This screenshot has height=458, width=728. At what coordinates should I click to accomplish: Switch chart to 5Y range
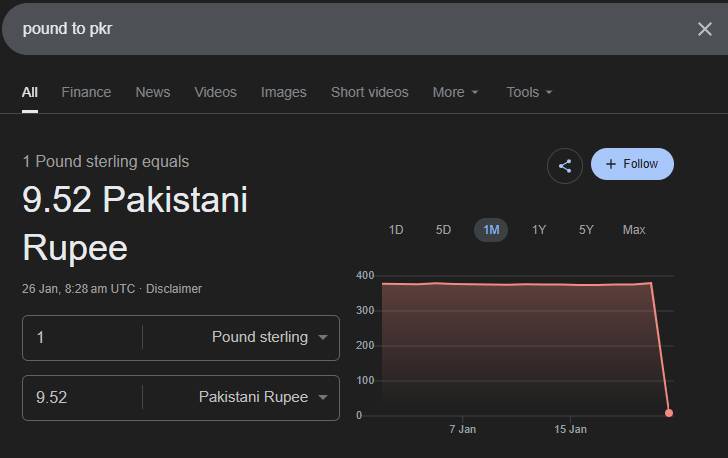click(586, 230)
